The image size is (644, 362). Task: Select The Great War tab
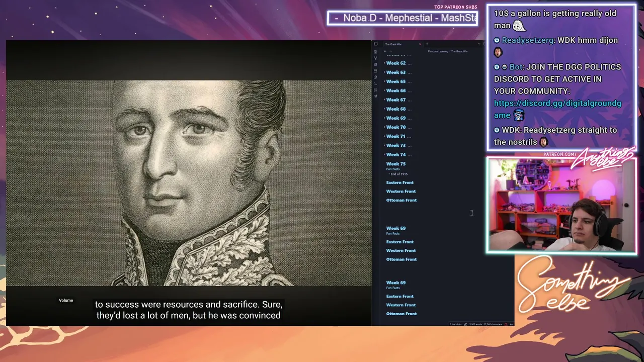(x=403, y=44)
